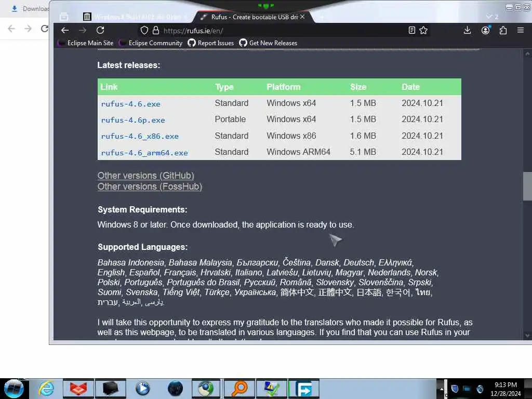
Task: Open the Report Issues bookmark
Action: tap(211, 43)
